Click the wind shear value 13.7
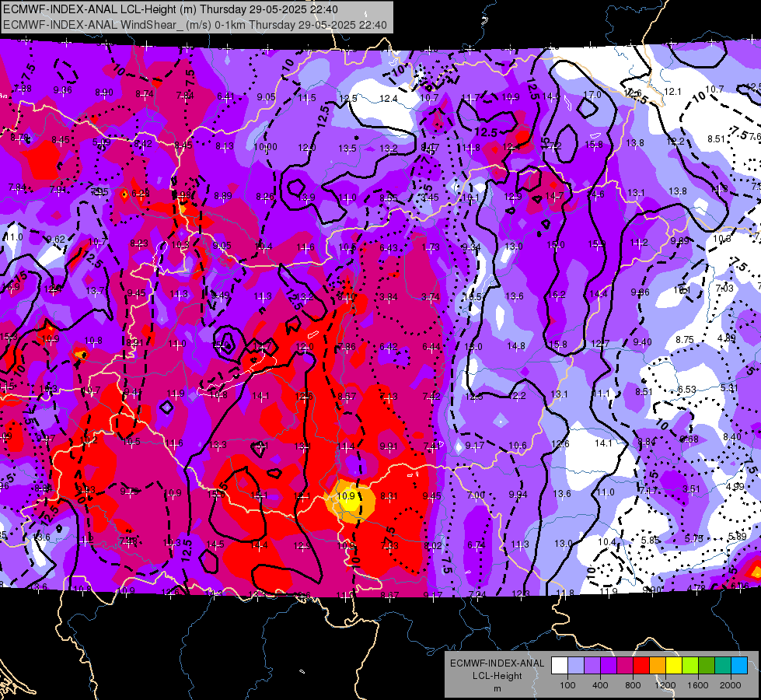This screenshot has height=700, width=761. point(95,290)
